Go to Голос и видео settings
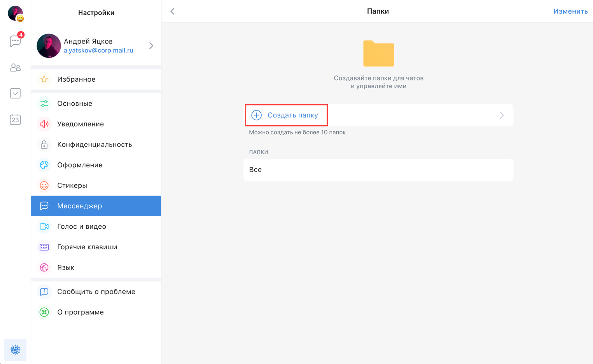Screen dimensions: 593x364 click(x=82, y=226)
